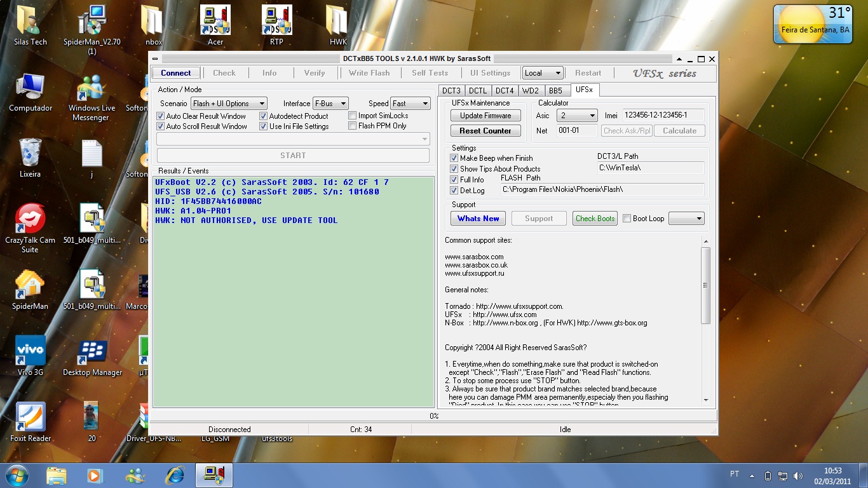The height and width of the screenshot is (488, 868).
Task: Open the Silas Tech desktop folder
Action: (x=30, y=25)
